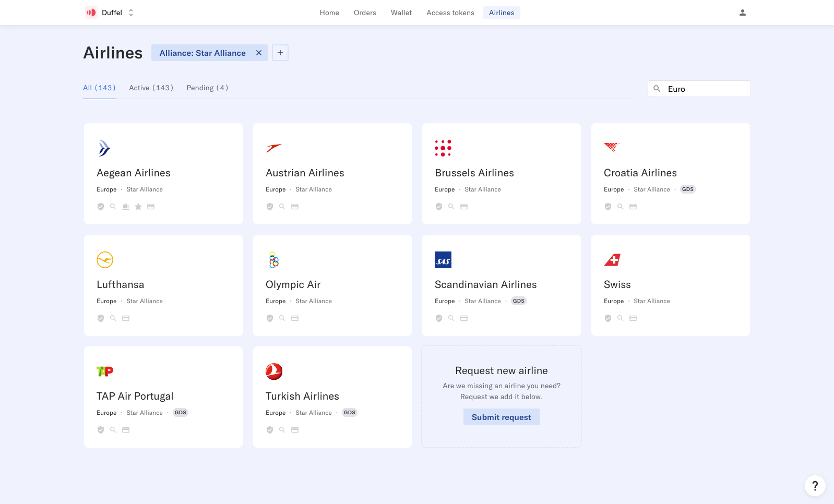This screenshot has width=834, height=504.
Task: Remove the Star Alliance filter
Action: 259,53
